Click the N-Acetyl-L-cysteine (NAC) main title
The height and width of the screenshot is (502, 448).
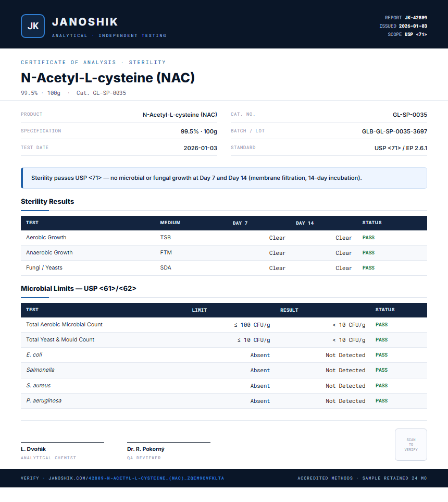(x=108, y=78)
